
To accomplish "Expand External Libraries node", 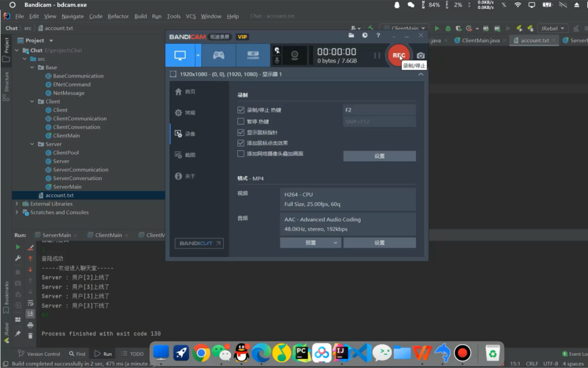I will coord(17,204).
